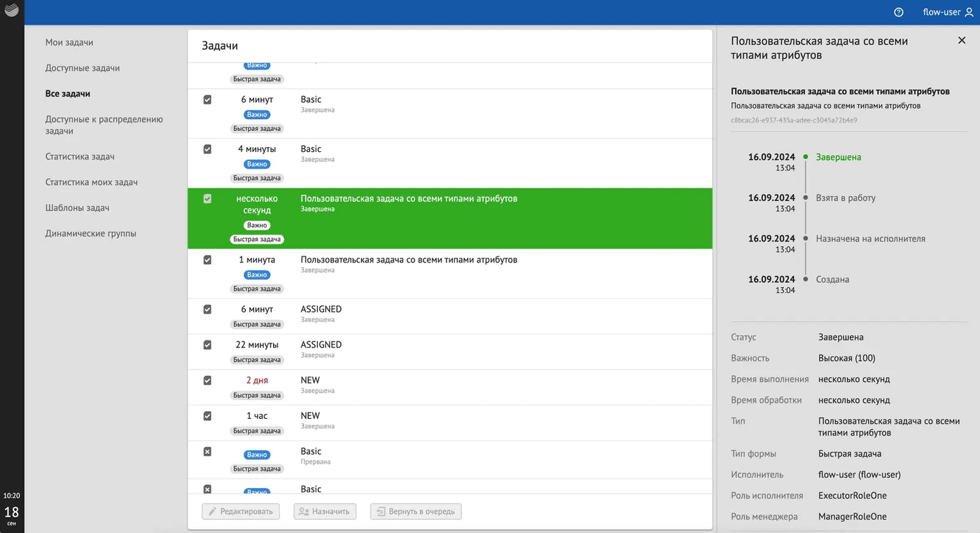The image size is (980, 533).
Task: Click the Важно badge on 6 минут Basic task
Action: point(257,114)
